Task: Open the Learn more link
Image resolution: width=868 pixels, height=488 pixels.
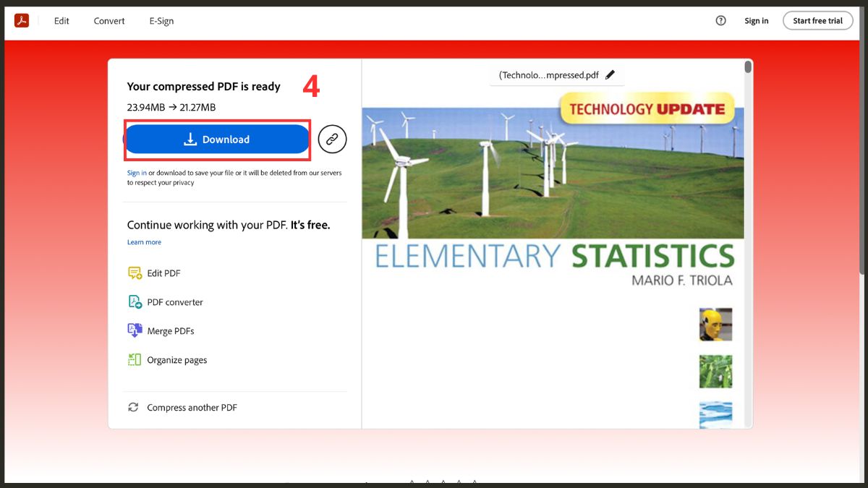Action: (144, 242)
